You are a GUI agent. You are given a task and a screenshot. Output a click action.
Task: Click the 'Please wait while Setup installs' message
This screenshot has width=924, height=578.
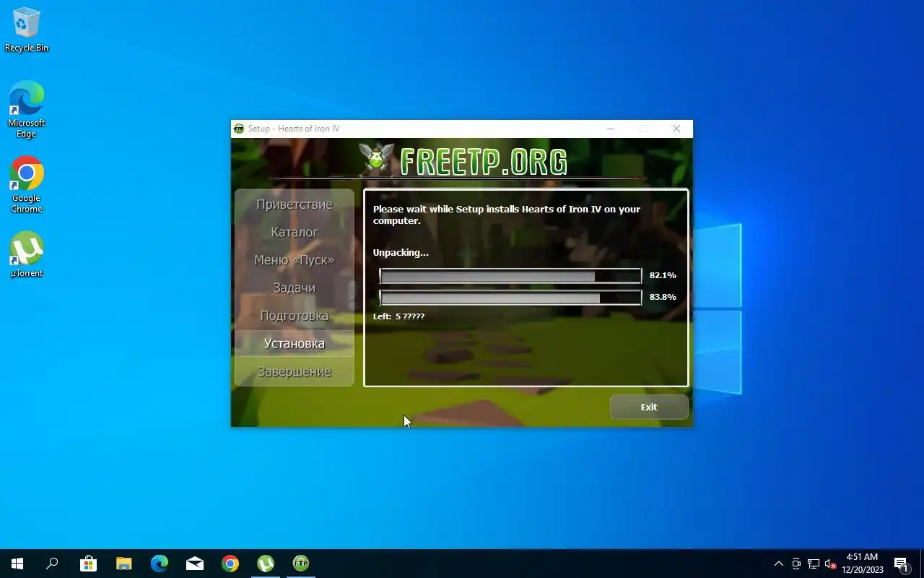tap(507, 215)
